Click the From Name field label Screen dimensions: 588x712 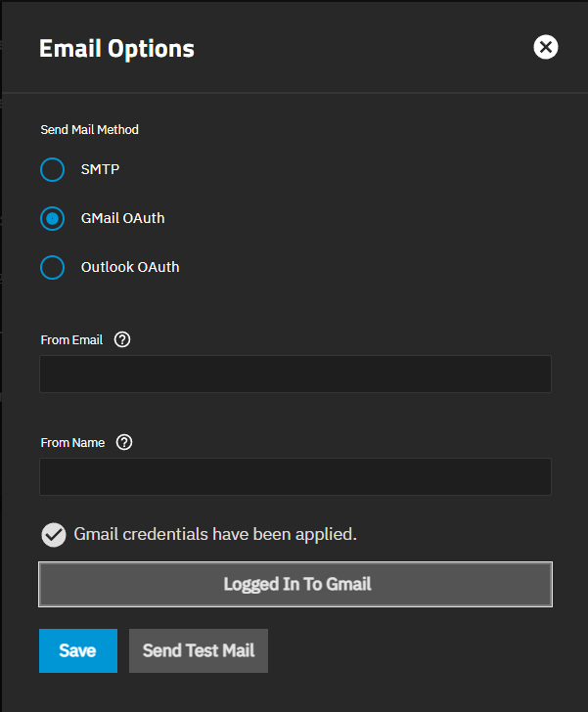click(72, 442)
